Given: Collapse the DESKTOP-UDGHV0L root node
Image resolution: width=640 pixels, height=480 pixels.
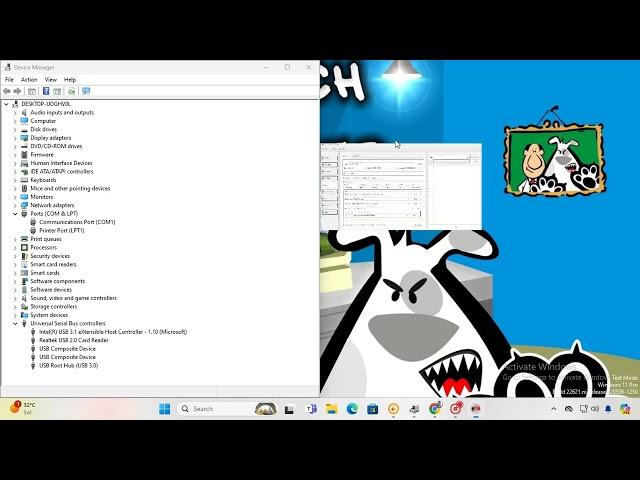Looking at the screenshot, I should pyautogui.click(x=7, y=104).
